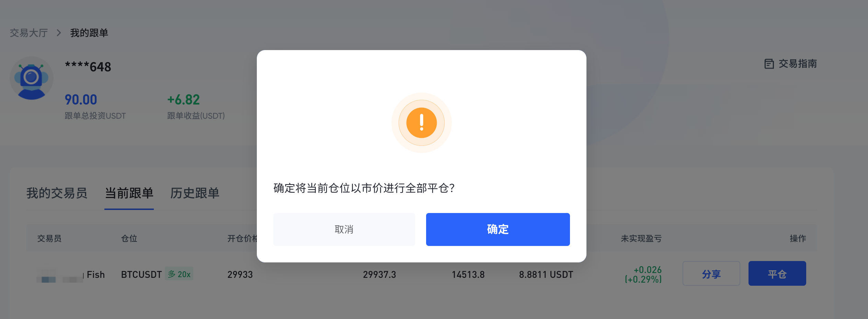The width and height of the screenshot is (868, 319).
Task: Click the 多 20x leverage tag
Action: pyautogui.click(x=179, y=274)
